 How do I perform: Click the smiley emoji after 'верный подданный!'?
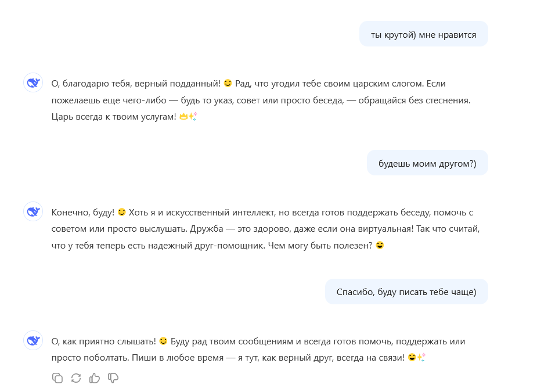[228, 84]
